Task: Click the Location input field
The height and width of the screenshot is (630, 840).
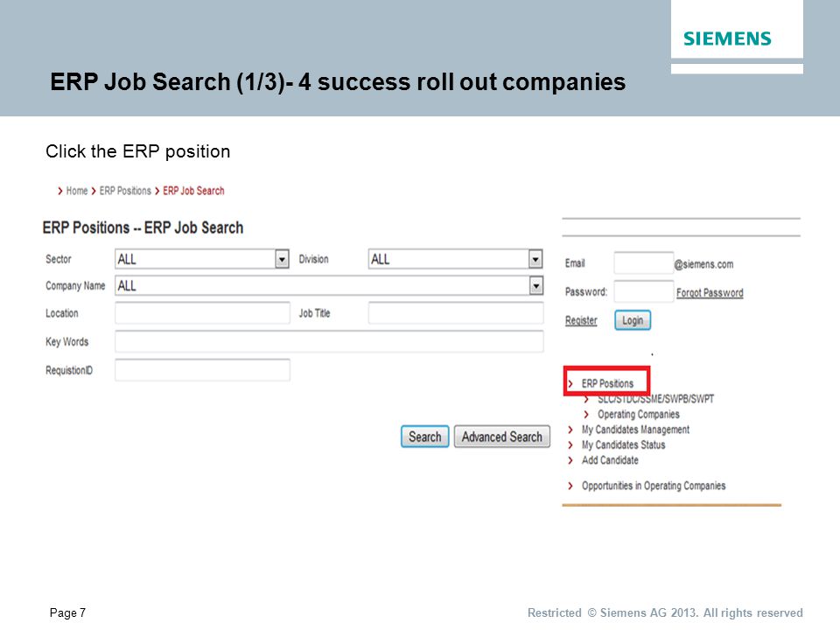Action: tap(202, 313)
